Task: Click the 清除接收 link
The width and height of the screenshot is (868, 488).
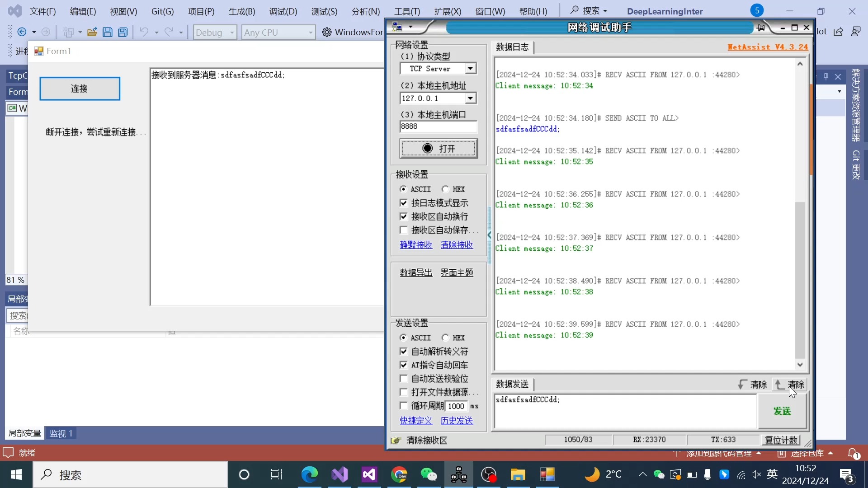Action: pyautogui.click(x=457, y=245)
